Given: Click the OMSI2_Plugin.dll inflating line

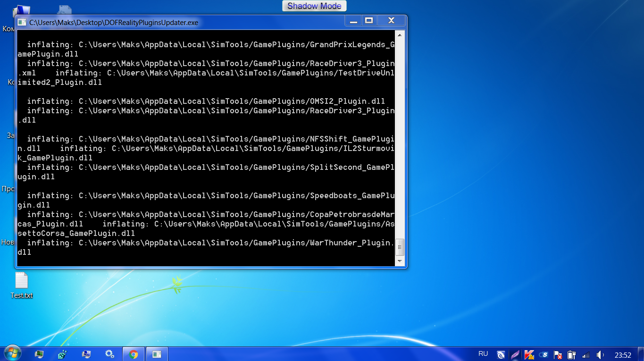Looking at the screenshot, I should point(206,101).
